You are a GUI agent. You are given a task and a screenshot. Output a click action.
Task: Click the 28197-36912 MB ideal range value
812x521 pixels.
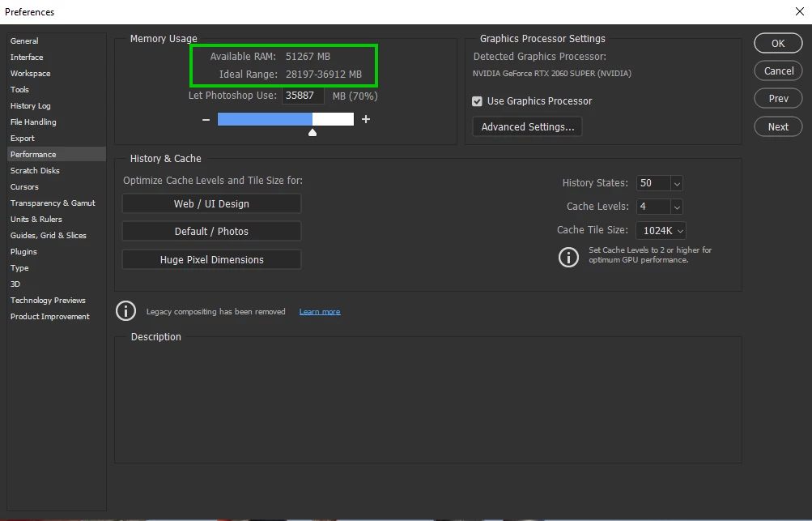click(324, 74)
